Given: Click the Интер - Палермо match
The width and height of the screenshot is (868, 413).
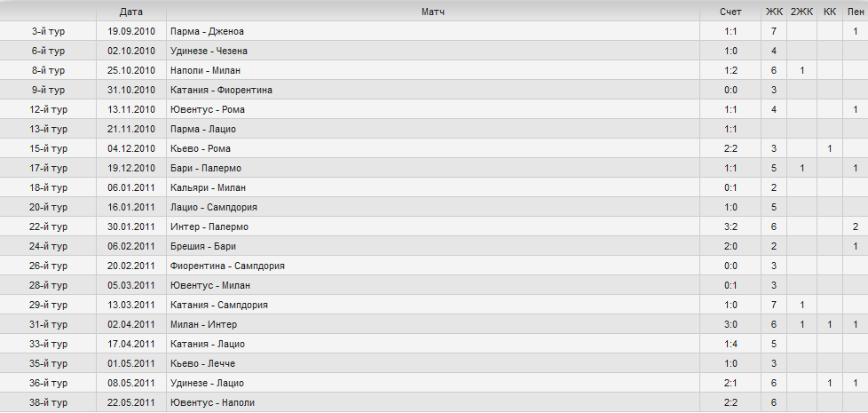Looking at the screenshot, I should tap(209, 227).
